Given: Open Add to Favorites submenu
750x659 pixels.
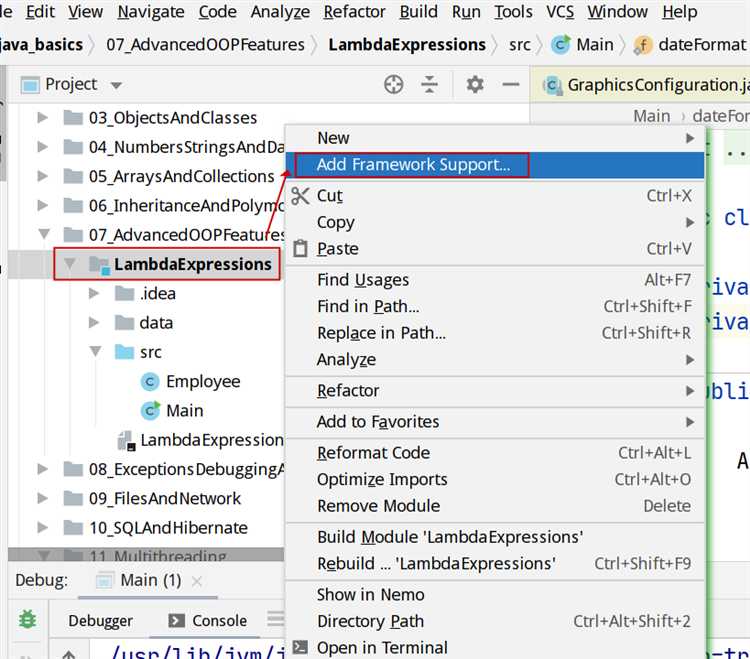Looking at the screenshot, I should coord(495,422).
